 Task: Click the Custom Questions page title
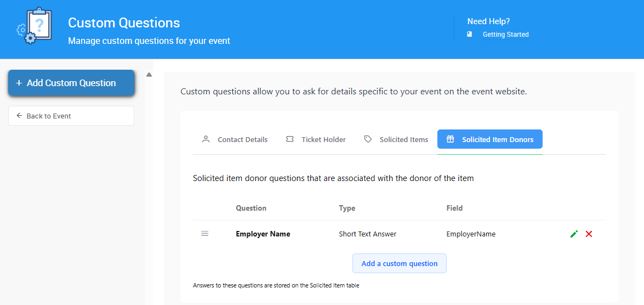[x=124, y=22]
